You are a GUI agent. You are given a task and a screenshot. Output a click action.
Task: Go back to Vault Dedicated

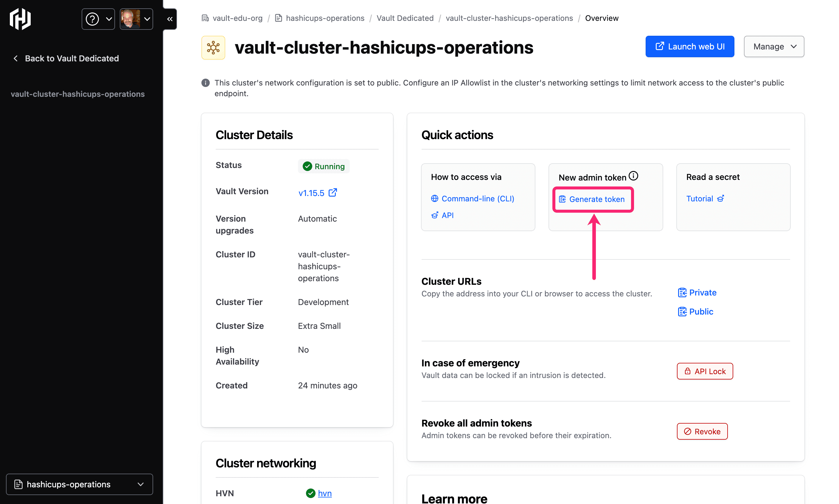coord(66,58)
